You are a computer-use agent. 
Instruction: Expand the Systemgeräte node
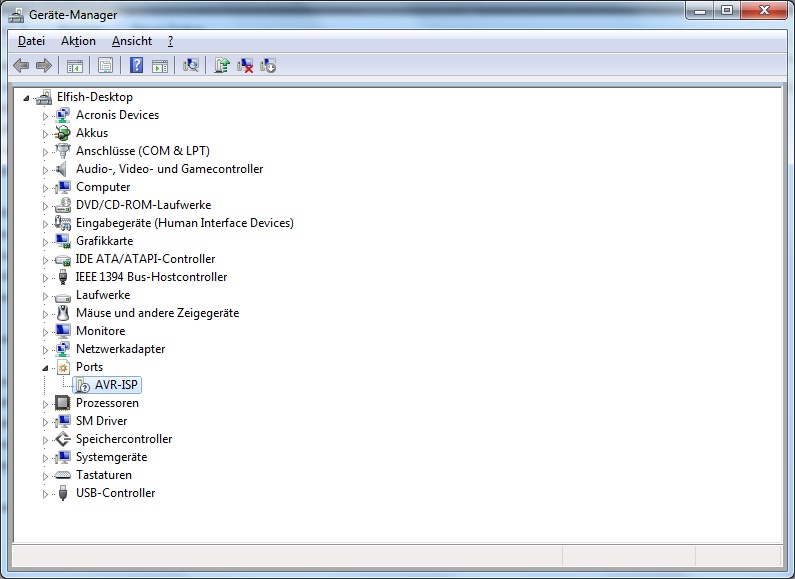coord(45,458)
